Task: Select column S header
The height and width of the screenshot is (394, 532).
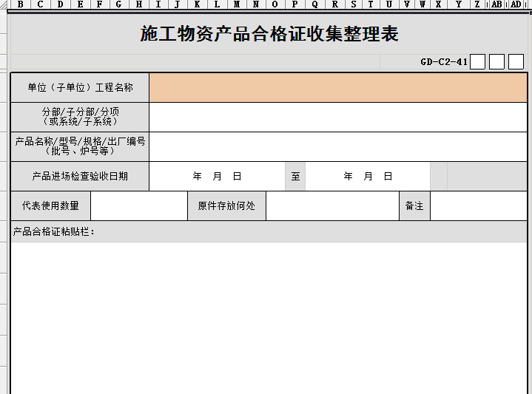Action: pyautogui.click(x=354, y=4)
